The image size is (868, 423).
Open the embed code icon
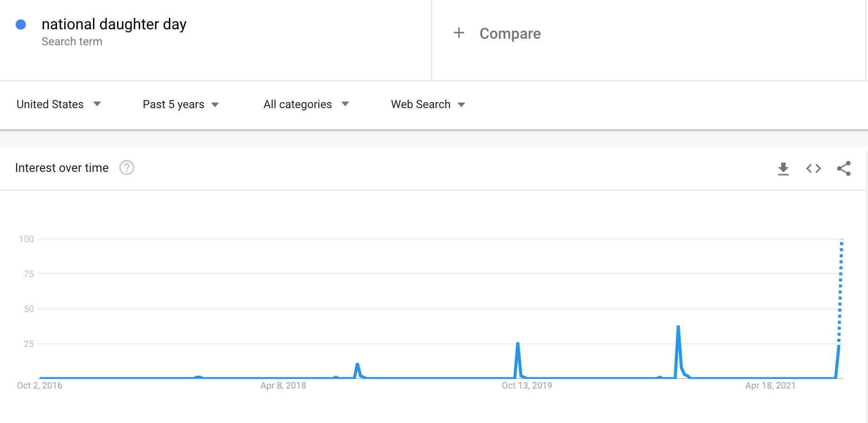tap(813, 169)
